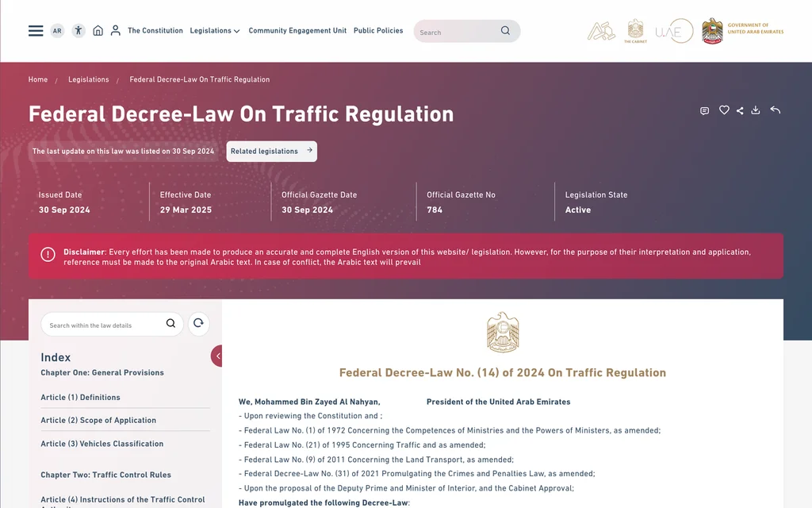The image size is (812, 508).
Task: Open The Cabinet logo
Action: [635, 31]
